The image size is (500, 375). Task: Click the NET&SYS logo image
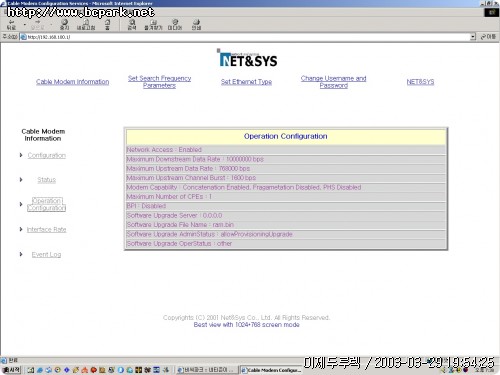point(248,58)
